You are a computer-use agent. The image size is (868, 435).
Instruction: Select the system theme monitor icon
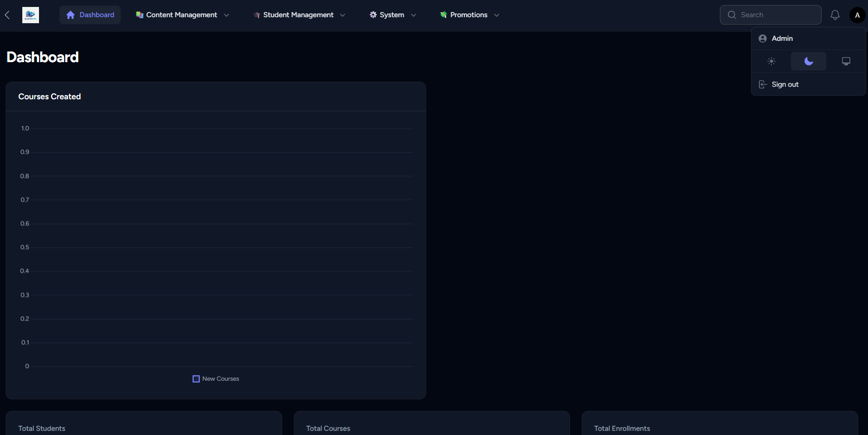click(846, 61)
